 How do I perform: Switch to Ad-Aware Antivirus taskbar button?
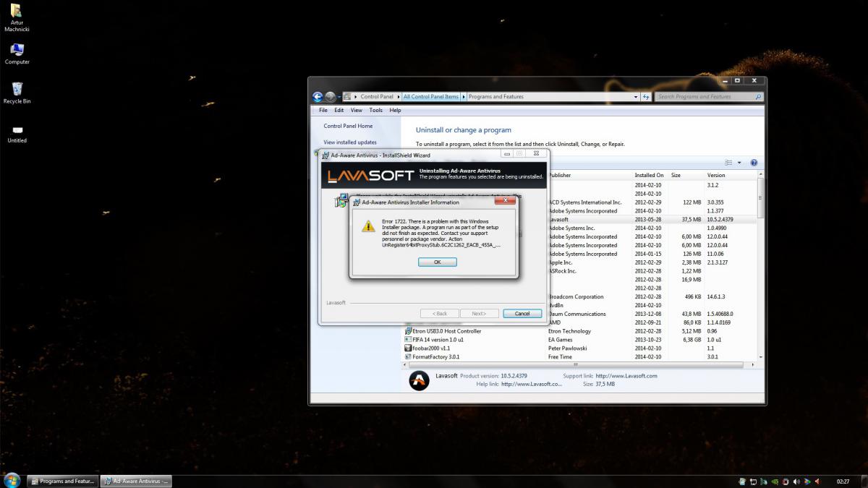tap(135, 481)
